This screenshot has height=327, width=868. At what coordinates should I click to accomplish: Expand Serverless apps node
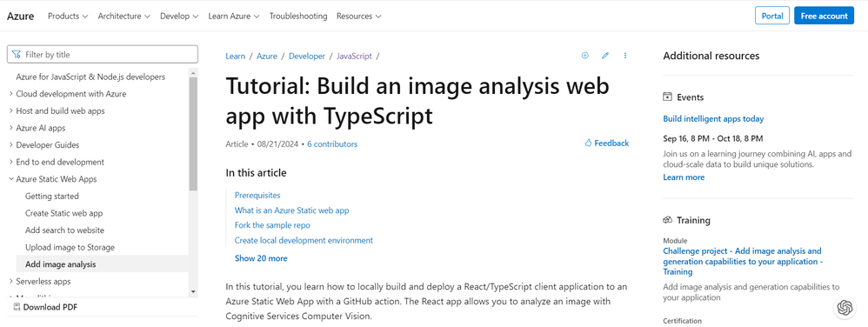11,281
